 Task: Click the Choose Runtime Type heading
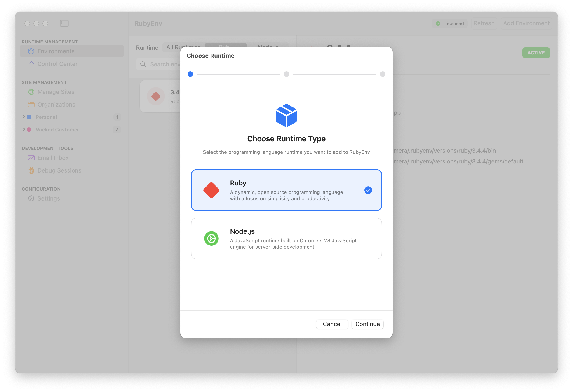pos(286,139)
